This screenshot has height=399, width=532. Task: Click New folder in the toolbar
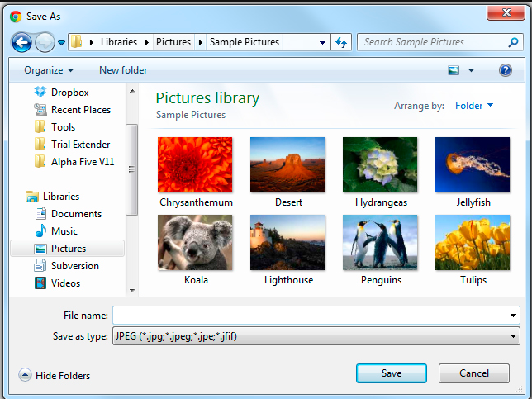tap(123, 70)
